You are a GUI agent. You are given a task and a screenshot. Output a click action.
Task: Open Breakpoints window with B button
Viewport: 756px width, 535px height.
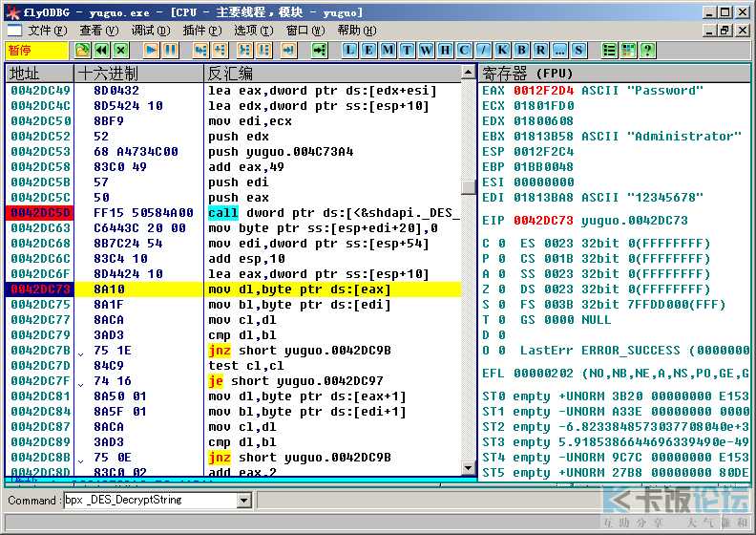point(521,51)
